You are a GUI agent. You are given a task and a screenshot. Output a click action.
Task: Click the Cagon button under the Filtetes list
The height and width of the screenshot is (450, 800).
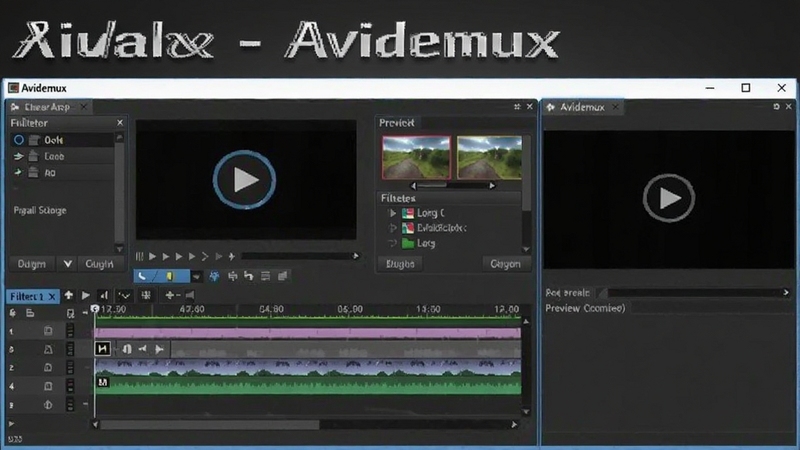pyautogui.click(x=505, y=264)
